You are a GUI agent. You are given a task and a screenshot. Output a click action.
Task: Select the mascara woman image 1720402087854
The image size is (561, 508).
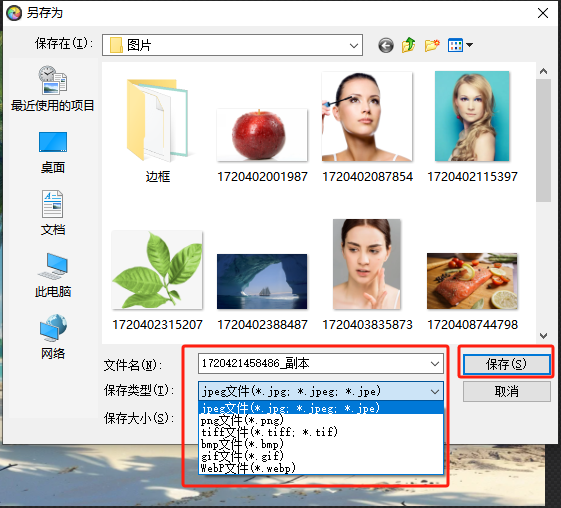click(367, 128)
